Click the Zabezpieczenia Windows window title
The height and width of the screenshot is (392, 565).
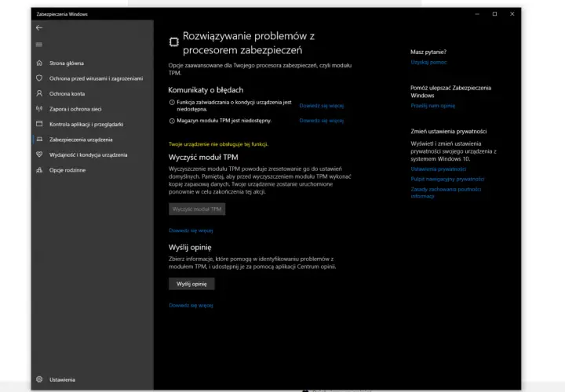point(62,14)
